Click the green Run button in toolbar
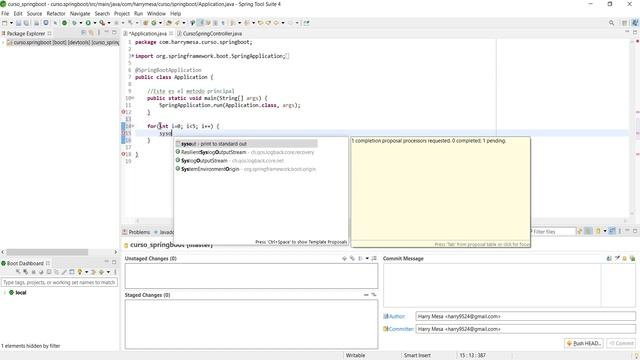This screenshot has width=640, height=360. (x=88, y=23)
